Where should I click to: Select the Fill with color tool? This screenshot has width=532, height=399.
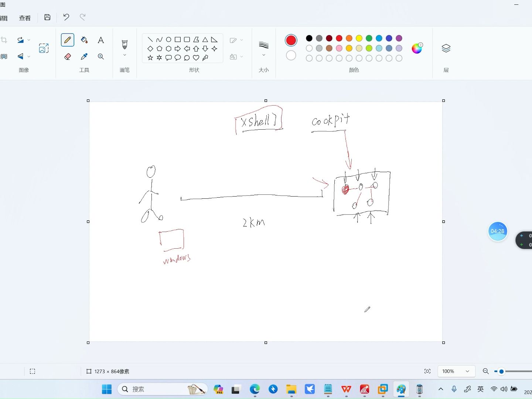click(84, 40)
